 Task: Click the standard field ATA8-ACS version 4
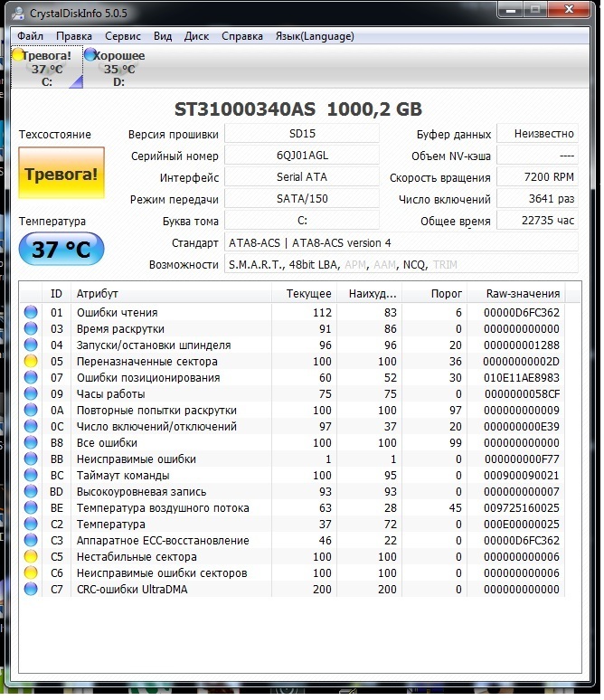[401, 243]
